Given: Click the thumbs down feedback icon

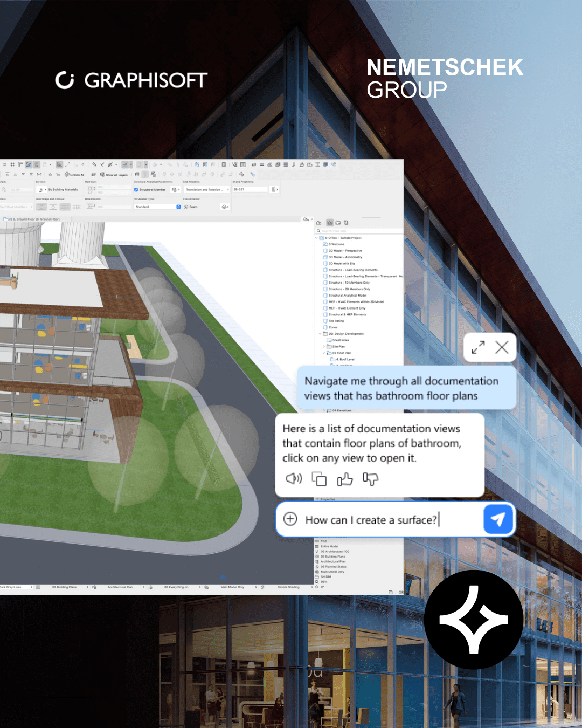Looking at the screenshot, I should pos(370,479).
